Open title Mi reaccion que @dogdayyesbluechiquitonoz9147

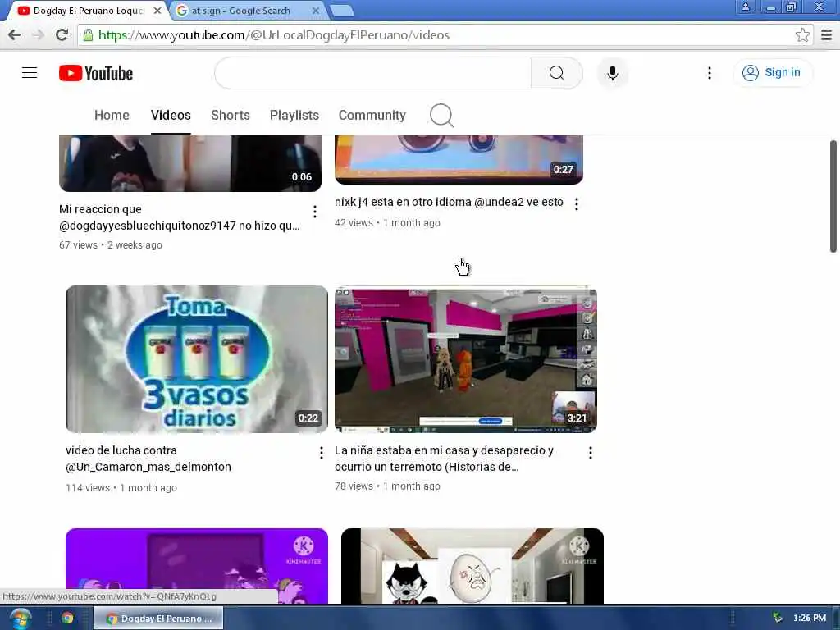click(180, 217)
